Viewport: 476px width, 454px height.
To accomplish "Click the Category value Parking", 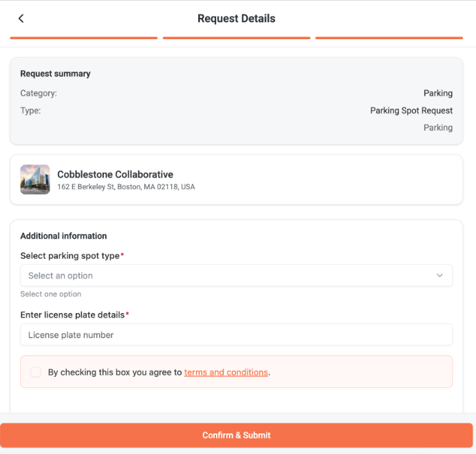I will point(437,94).
